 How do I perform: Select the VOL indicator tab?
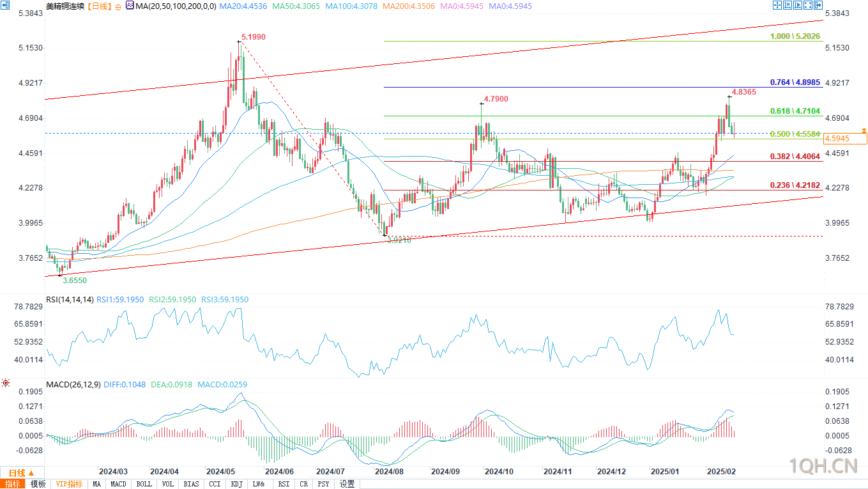click(x=168, y=484)
